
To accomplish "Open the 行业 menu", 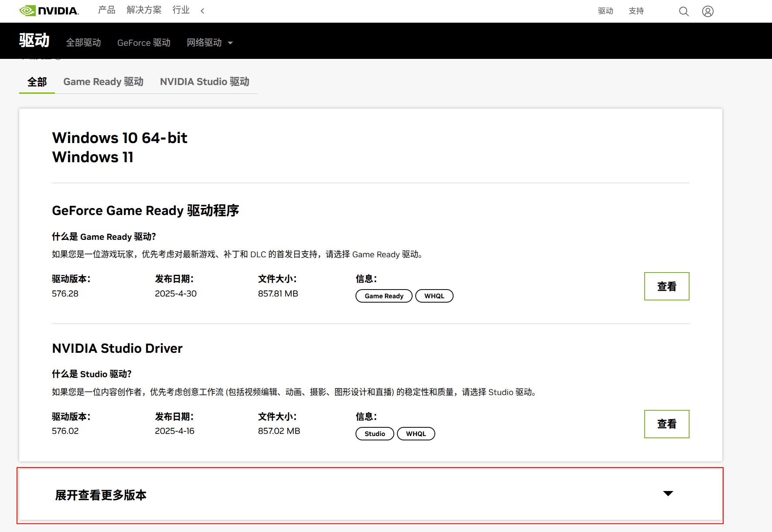I will pos(181,10).
